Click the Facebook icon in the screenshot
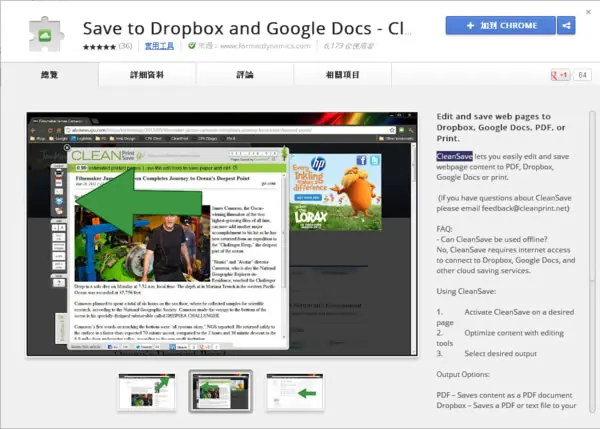Viewport: 600px width, 429px height. [x=361, y=160]
